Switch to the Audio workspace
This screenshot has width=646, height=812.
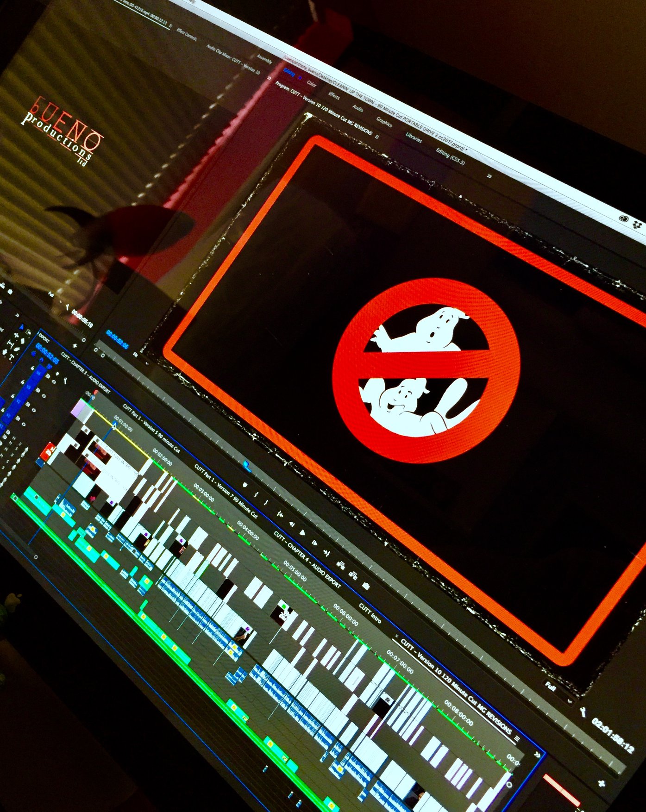(x=357, y=107)
